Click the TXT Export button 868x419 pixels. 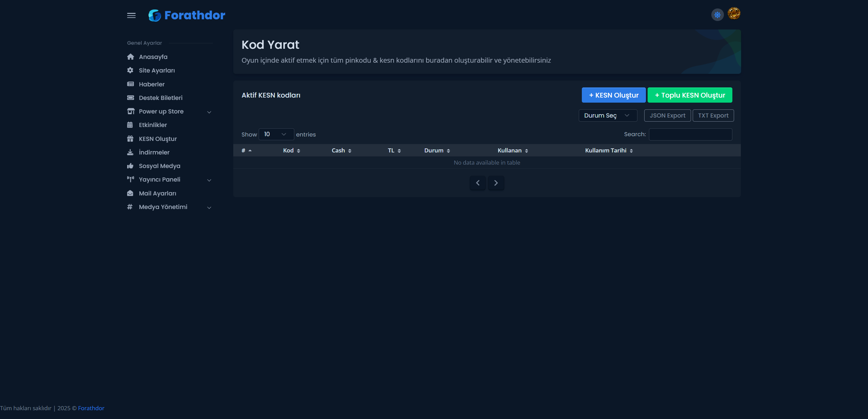click(x=713, y=116)
